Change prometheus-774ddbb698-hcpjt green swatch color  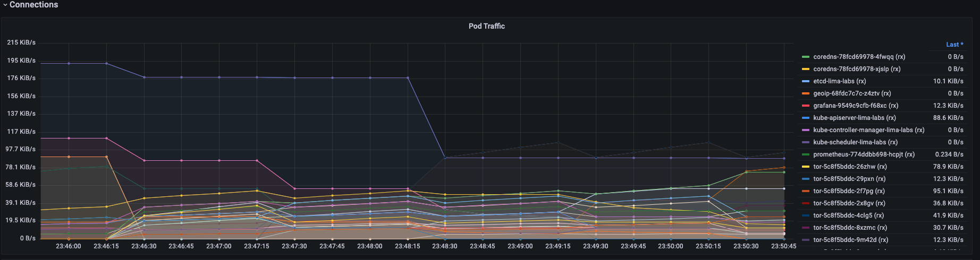point(806,154)
